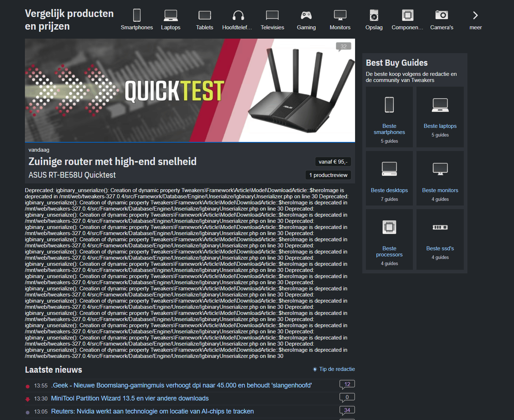The width and height of the screenshot is (514, 420).
Task: Select the Gaming controller icon
Action: point(306,15)
